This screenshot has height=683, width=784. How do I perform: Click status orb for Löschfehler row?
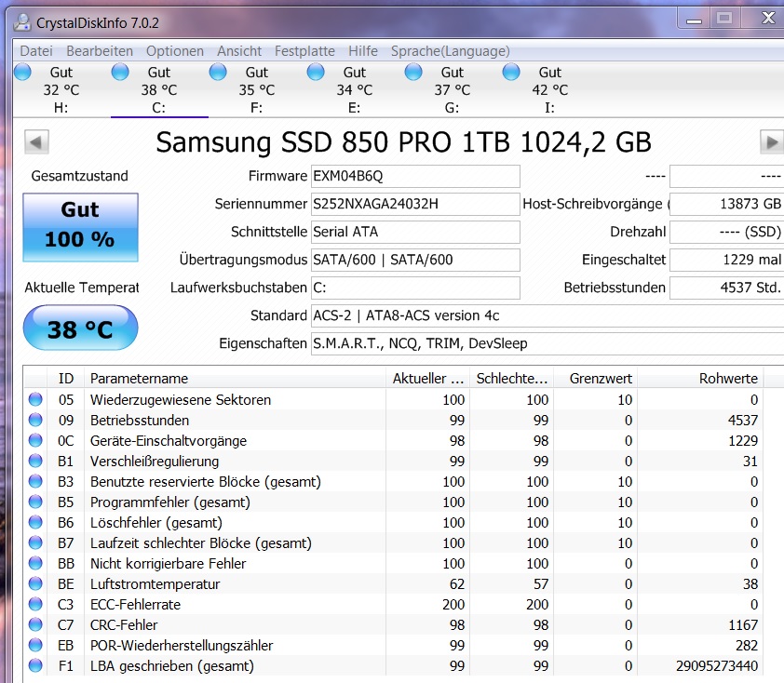point(35,522)
